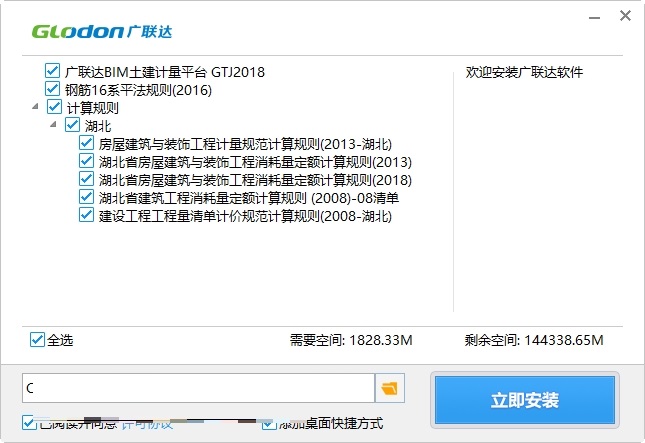The height and width of the screenshot is (443, 645).
Task: Click the folder browse icon beside path field
Action: (x=388, y=387)
